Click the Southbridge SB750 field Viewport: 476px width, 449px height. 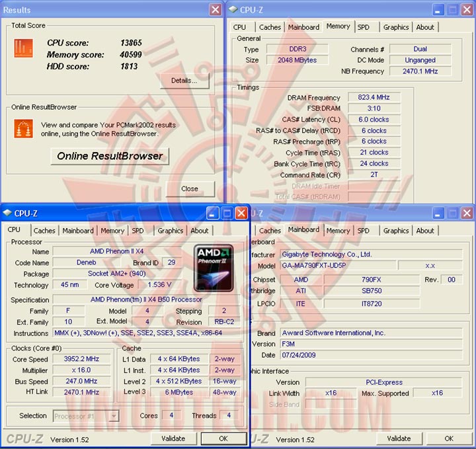coord(372,291)
